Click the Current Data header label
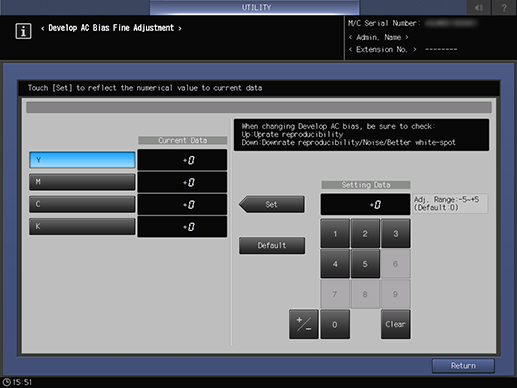Screen dimensions: 517x388 [x=183, y=140]
